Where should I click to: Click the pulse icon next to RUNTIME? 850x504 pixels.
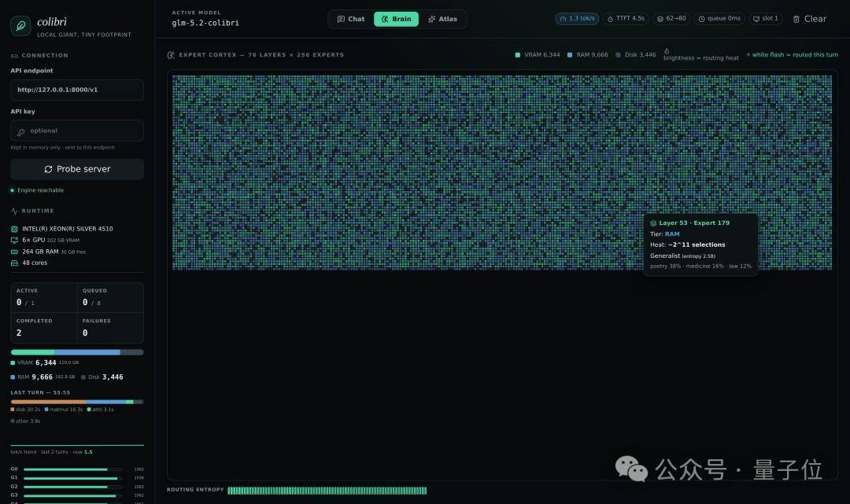[14, 212]
